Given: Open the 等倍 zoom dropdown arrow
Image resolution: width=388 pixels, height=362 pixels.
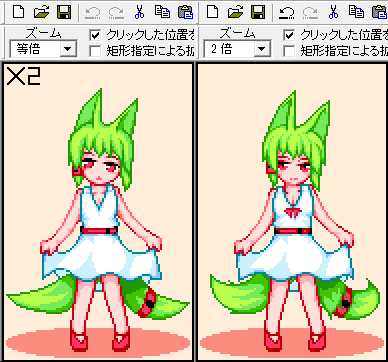Looking at the screenshot, I should (x=68, y=49).
